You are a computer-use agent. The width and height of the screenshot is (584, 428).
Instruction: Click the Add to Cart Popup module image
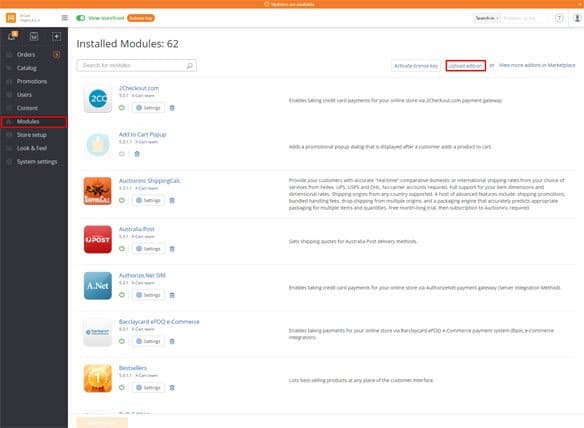point(98,145)
